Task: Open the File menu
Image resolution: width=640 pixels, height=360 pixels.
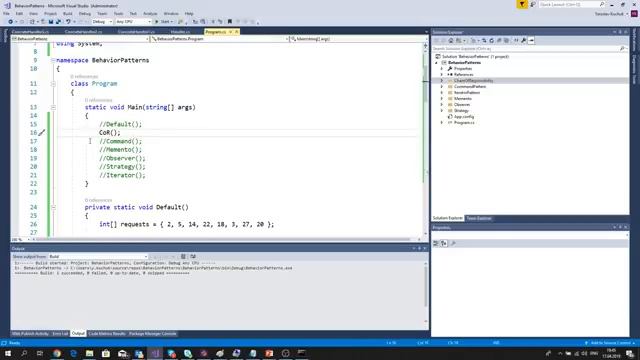Action: [x=6, y=13]
